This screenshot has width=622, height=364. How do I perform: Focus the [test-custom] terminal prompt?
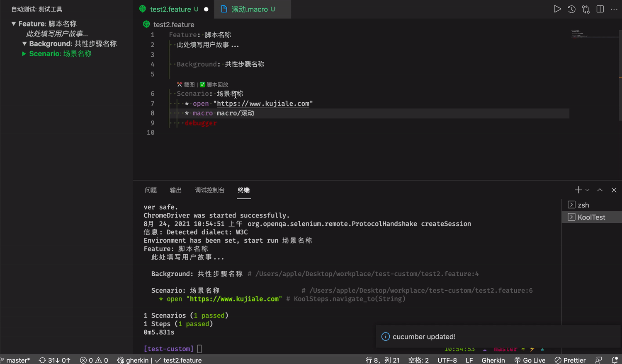[x=168, y=349]
